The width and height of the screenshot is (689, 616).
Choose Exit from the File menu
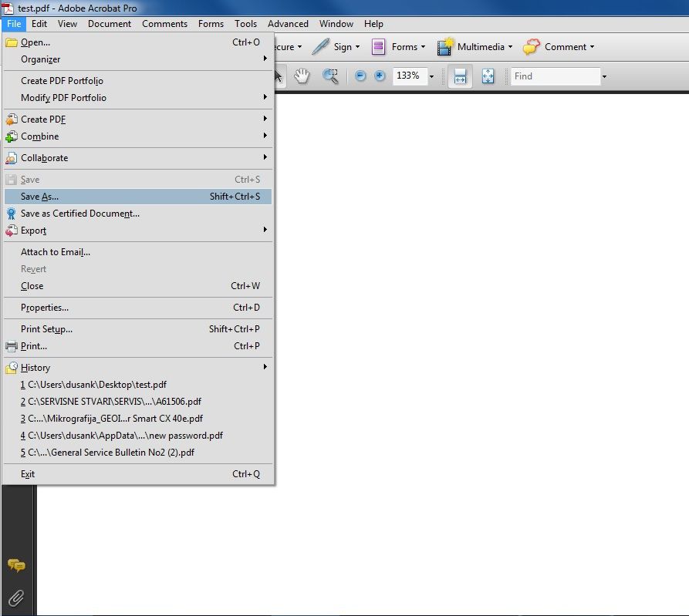138,474
